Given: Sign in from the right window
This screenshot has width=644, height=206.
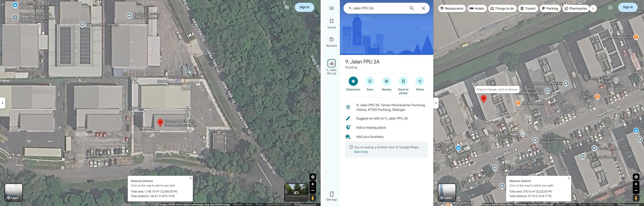Looking at the screenshot, I should point(628,7).
